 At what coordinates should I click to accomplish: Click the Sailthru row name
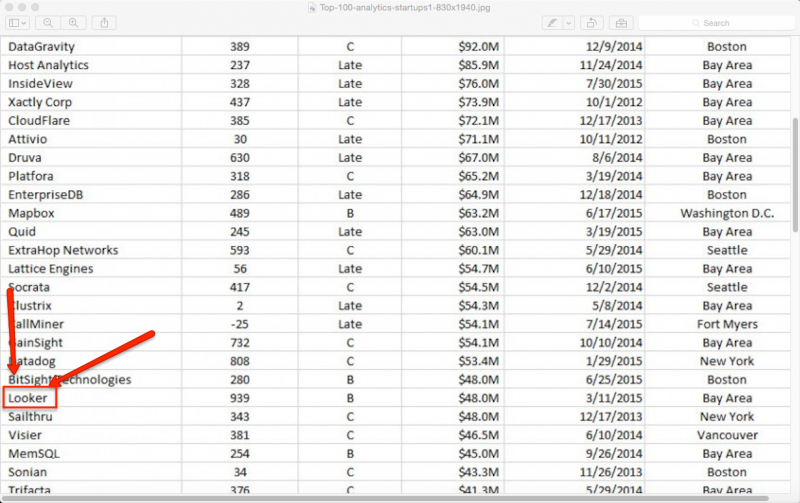(x=30, y=417)
